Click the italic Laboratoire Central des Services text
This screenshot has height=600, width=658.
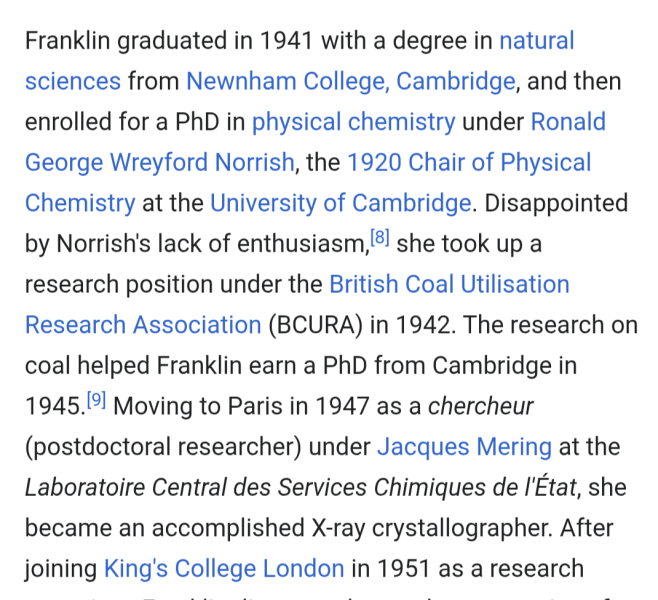[x=200, y=488]
